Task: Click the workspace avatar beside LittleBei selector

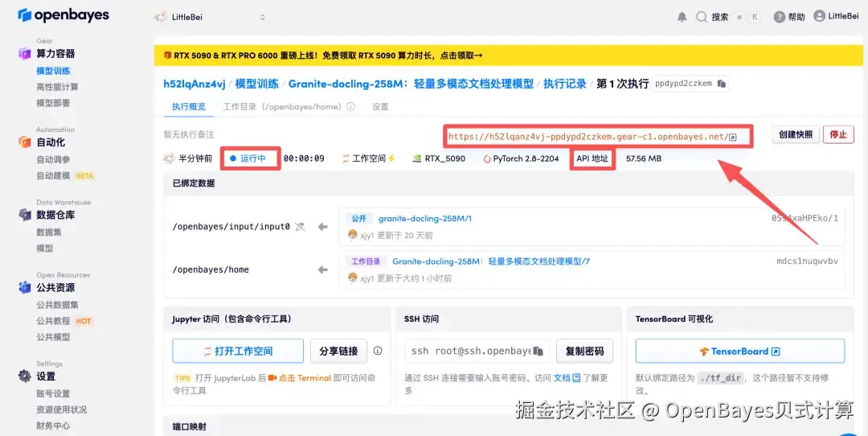Action: pyautogui.click(x=161, y=17)
